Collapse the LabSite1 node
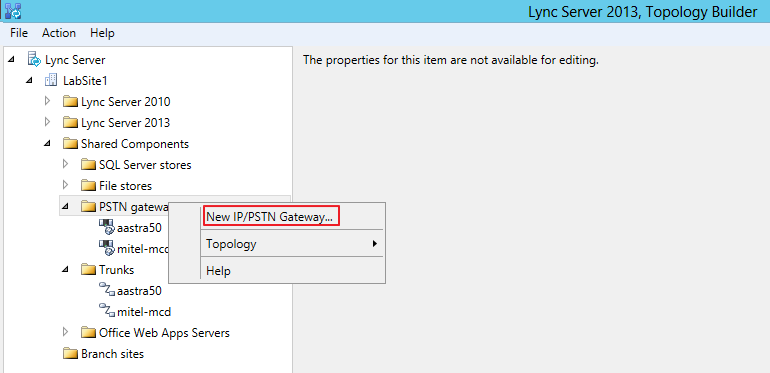Screen dimensions: 770x373 30,80
